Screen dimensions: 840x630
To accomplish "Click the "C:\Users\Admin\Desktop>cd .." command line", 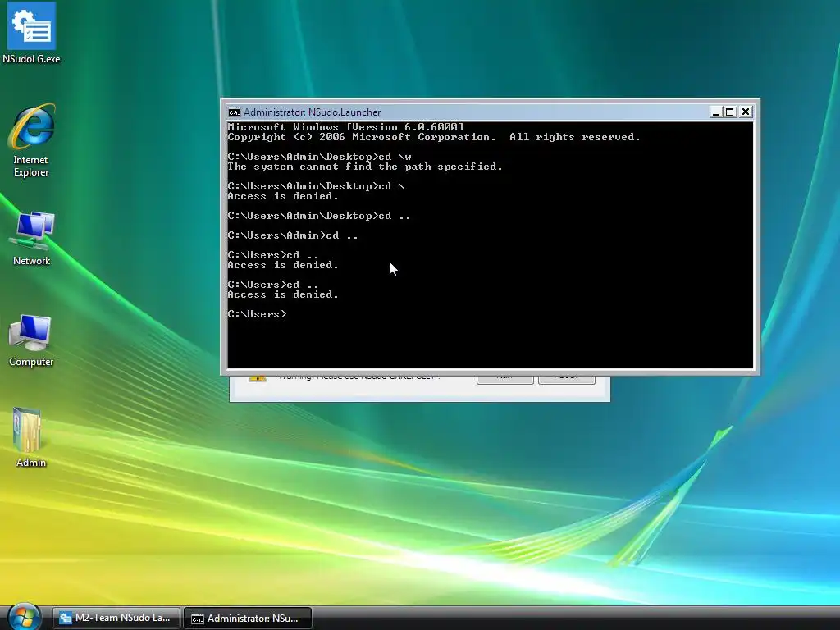I will pyautogui.click(x=319, y=216).
